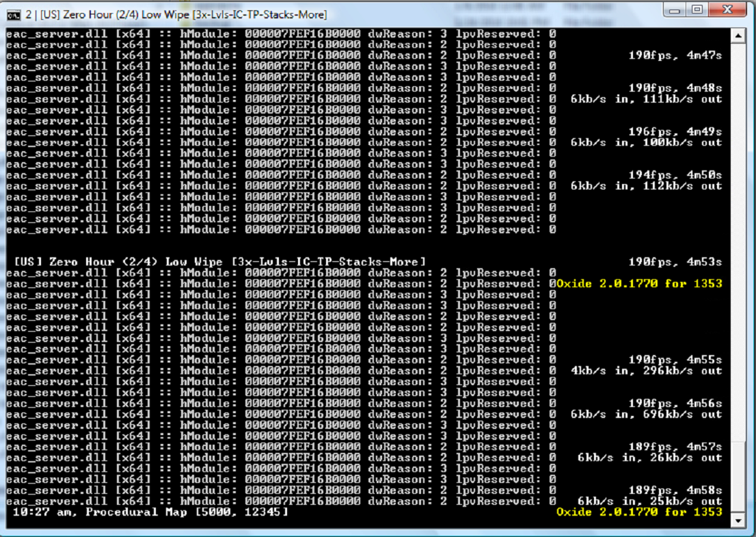Click the '190fps, 4m53s' text
The image size is (756, 537).
tap(675, 262)
